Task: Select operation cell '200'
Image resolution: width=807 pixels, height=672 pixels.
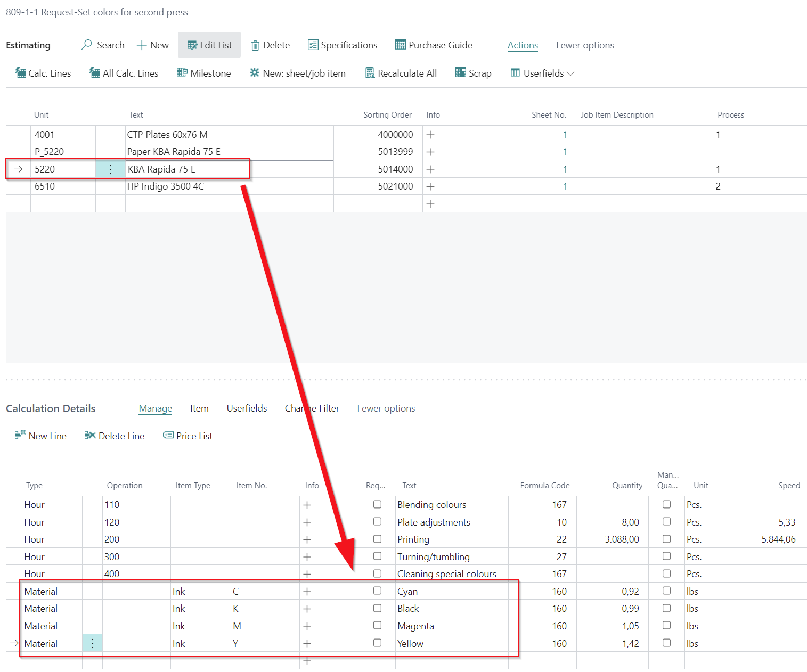Action: [136, 539]
